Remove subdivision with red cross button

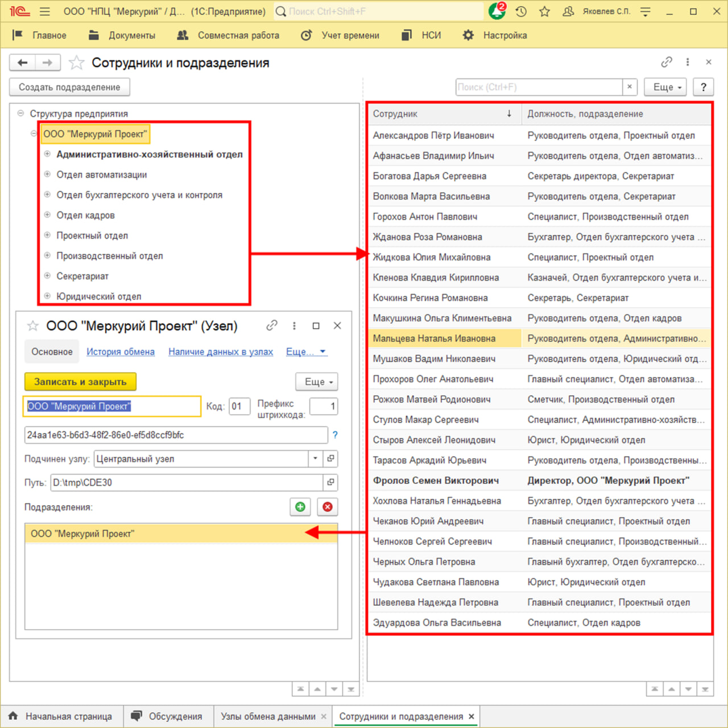point(328,507)
